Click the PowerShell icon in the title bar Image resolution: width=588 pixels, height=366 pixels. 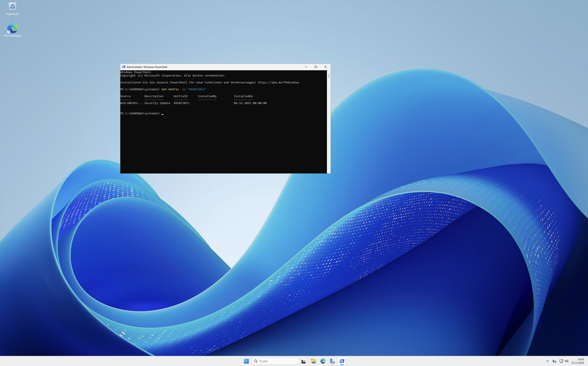[x=124, y=67]
